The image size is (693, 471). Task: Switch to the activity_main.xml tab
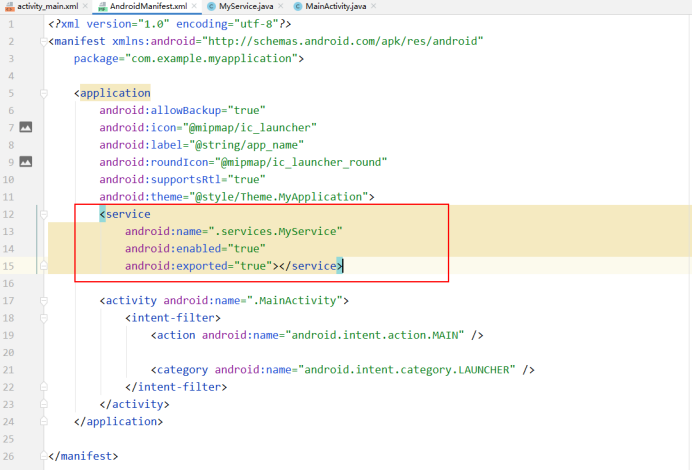pyautogui.click(x=47, y=6)
